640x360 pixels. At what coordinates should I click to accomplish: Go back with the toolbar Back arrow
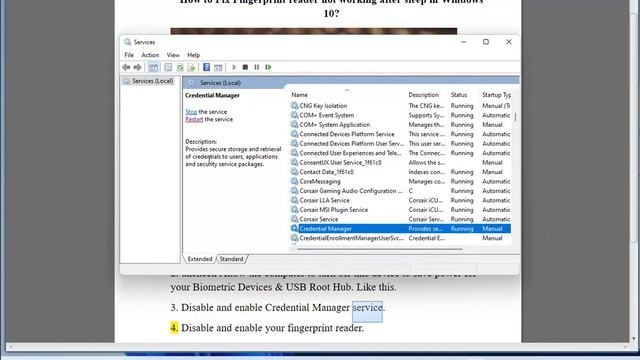(x=126, y=67)
